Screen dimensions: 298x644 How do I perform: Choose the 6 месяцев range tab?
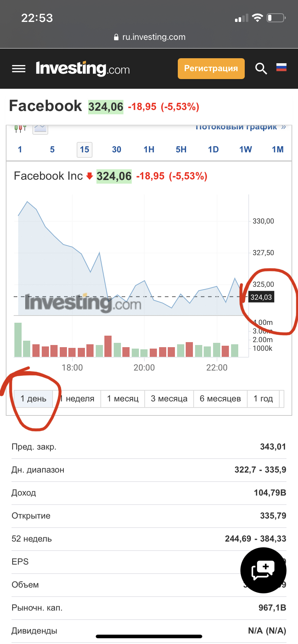coord(220,399)
